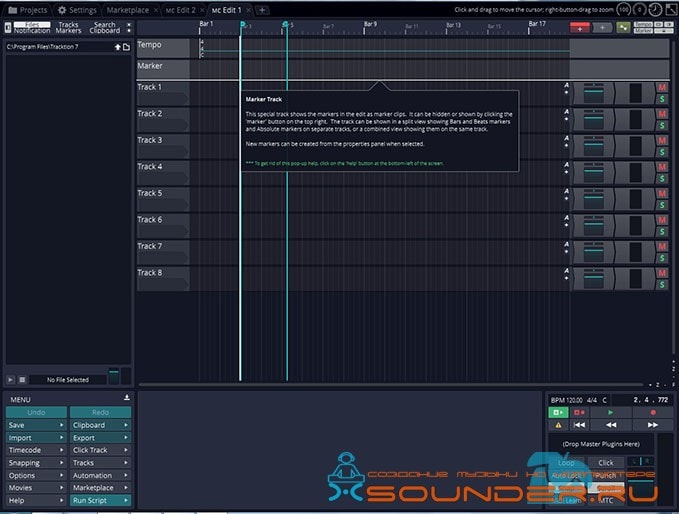
Task: Open the Automation submenu
Action: (100, 475)
